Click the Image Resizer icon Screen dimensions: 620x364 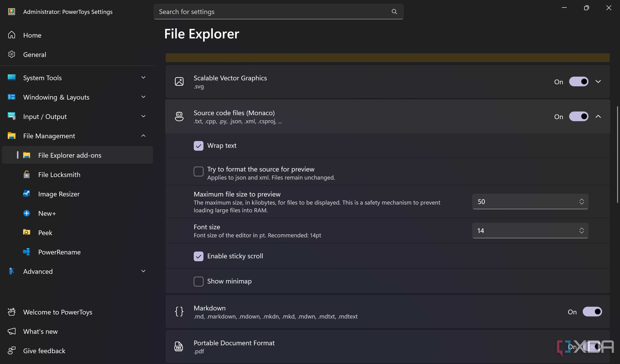pos(27,194)
